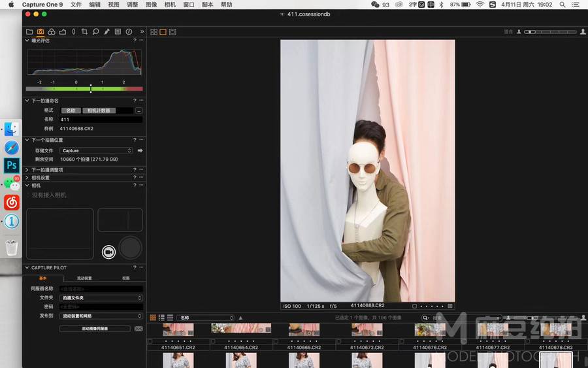Open the 脚本 menu
This screenshot has width=588, height=368.
(207, 5)
